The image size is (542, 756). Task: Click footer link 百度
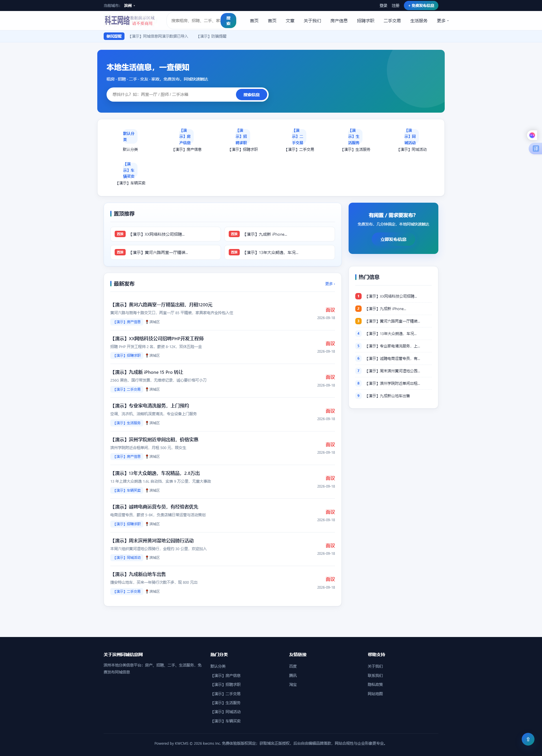(x=293, y=666)
